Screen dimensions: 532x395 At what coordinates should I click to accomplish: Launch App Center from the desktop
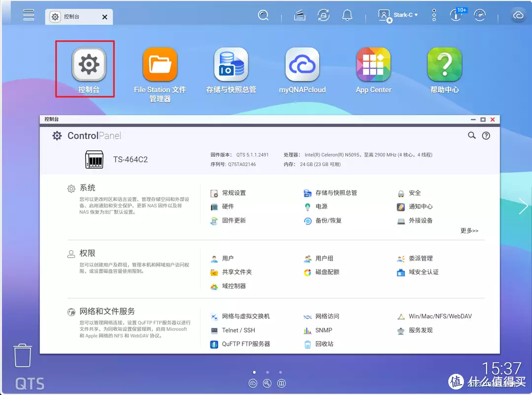pyautogui.click(x=373, y=70)
